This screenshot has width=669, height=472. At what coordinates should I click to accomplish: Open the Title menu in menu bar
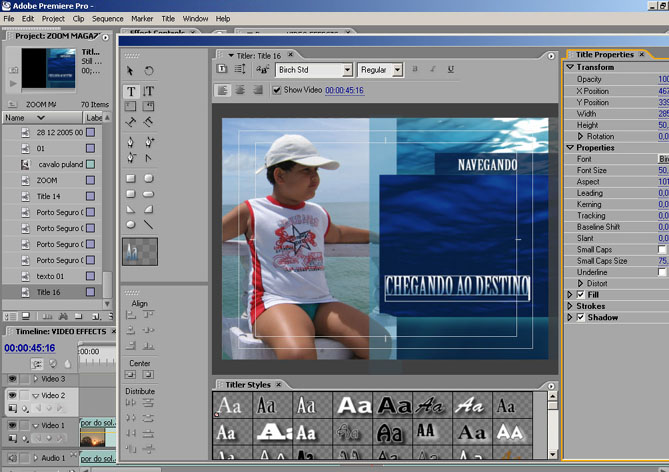tap(168, 18)
